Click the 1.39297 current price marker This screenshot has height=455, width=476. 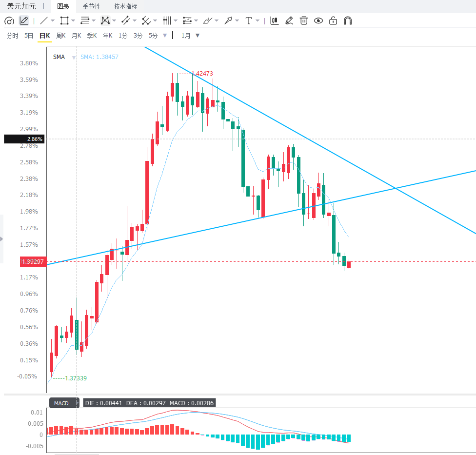33,262
